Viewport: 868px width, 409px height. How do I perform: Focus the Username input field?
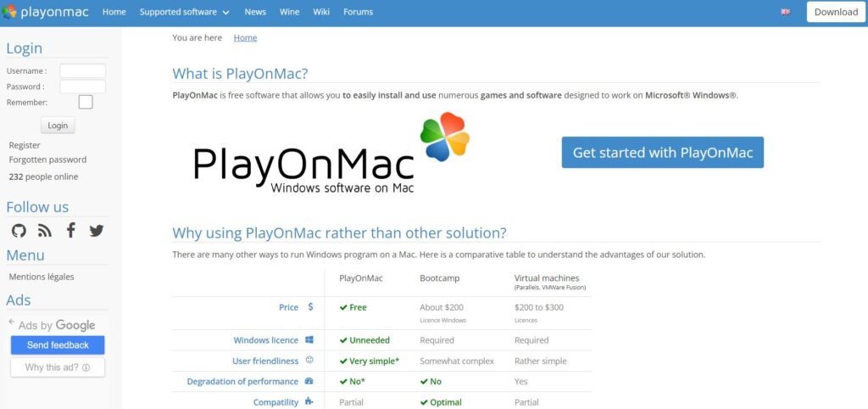click(82, 71)
